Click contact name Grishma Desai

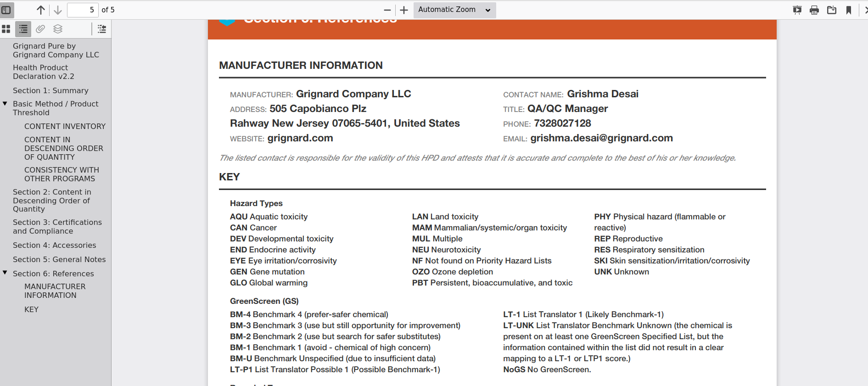603,94
